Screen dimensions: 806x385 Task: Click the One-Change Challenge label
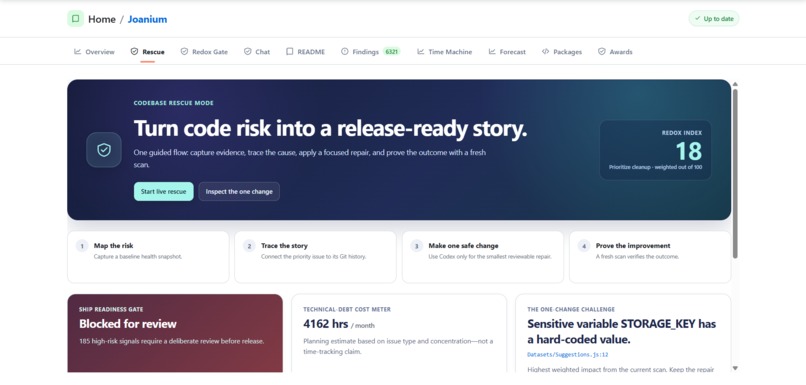pyautogui.click(x=571, y=309)
